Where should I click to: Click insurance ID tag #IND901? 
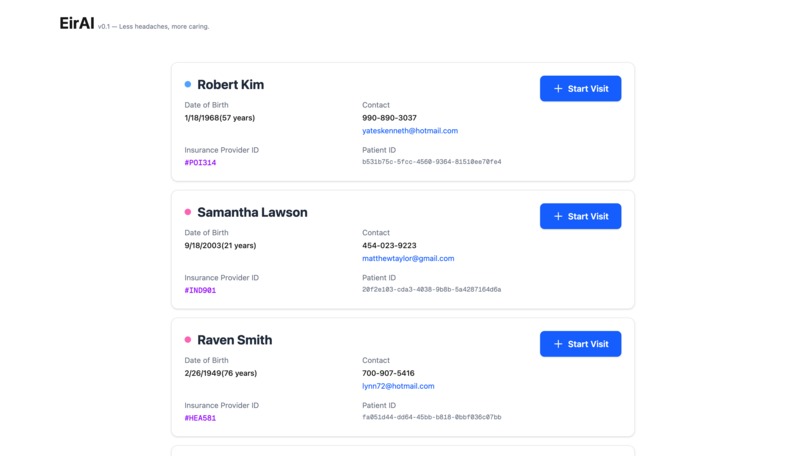pyautogui.click(x=200, y=290)
